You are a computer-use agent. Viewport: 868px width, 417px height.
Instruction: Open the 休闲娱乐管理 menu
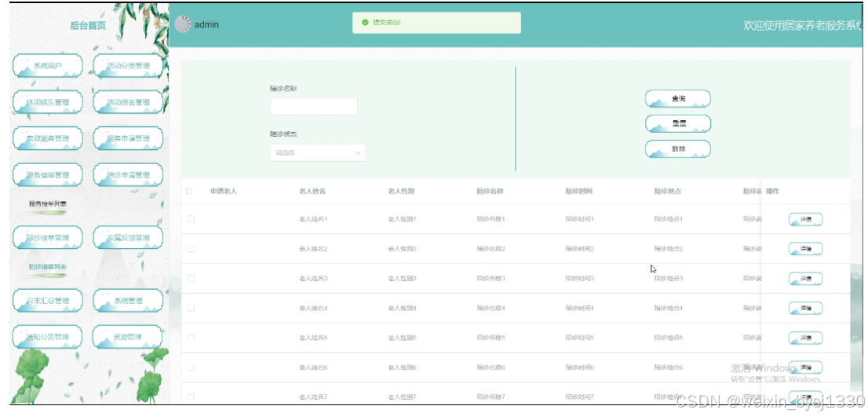(48, 102)
